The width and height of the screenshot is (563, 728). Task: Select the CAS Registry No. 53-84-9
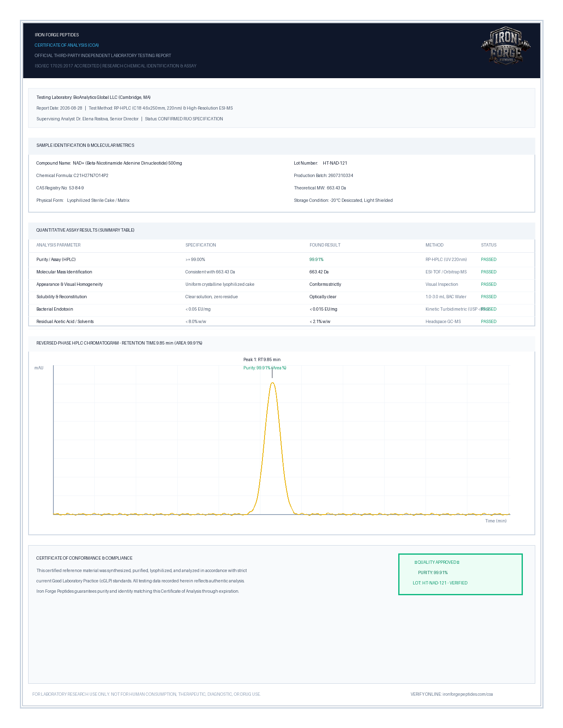tap(76, 188)
